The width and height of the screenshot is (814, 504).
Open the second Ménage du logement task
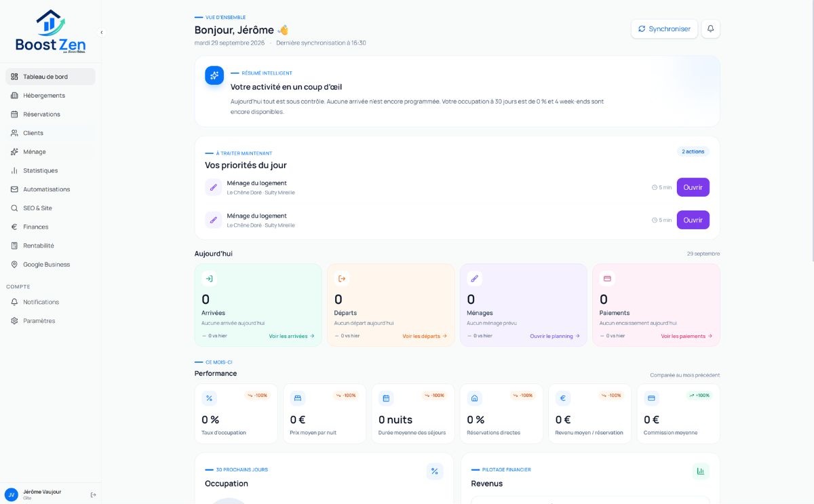tap(693, 220)
